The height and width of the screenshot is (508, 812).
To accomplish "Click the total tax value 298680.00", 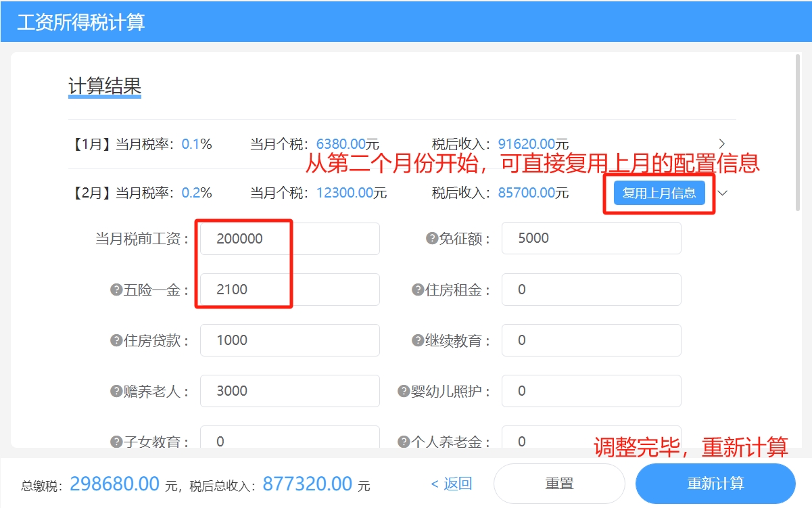I will [x=115, y=484].
